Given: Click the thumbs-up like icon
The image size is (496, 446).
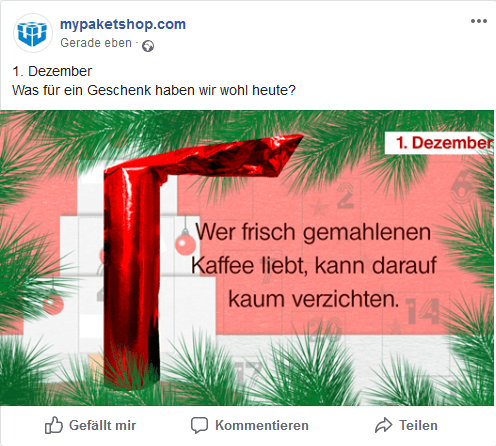Looking at the screenshot, I should [x=54, y=425].
